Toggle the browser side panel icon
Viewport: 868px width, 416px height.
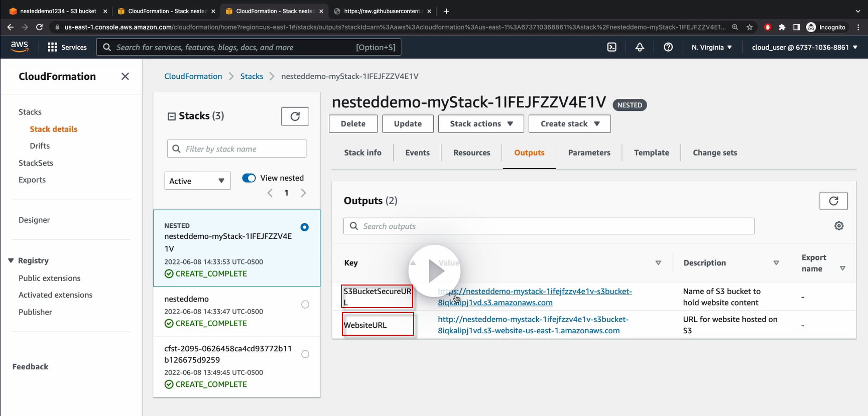click(x=796, y=27)
